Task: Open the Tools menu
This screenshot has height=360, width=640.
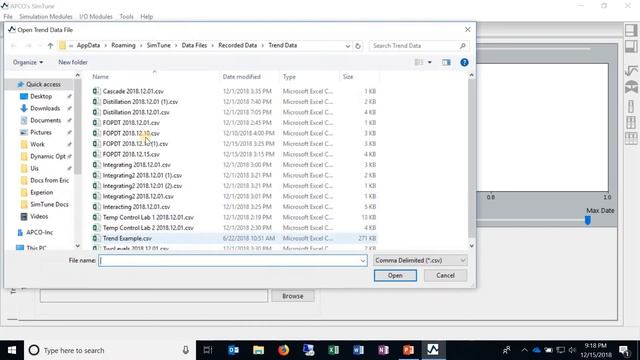Action: tap(127, 17)
